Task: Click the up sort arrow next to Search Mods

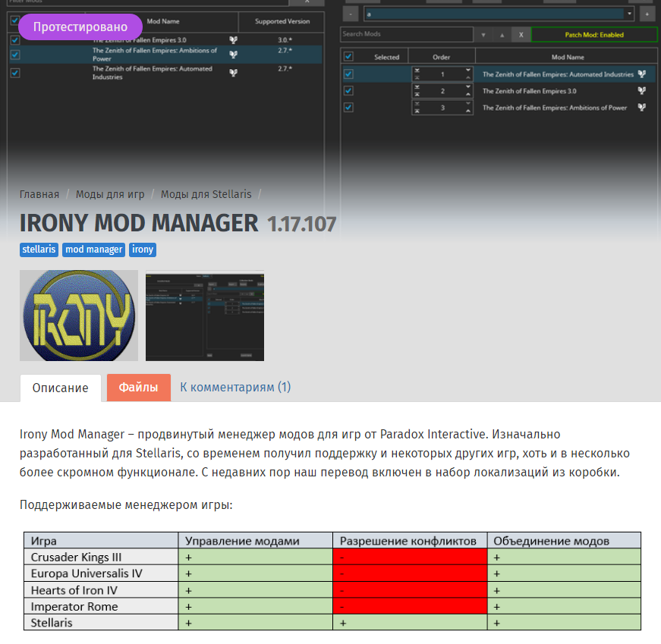Action: coord(502,35)
